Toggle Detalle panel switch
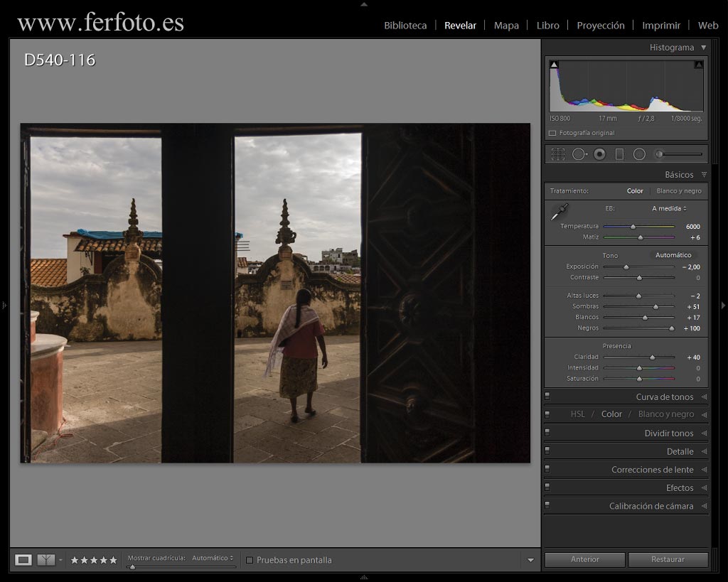728x582 pixels. pyautogui.click(x=547, y=451)
